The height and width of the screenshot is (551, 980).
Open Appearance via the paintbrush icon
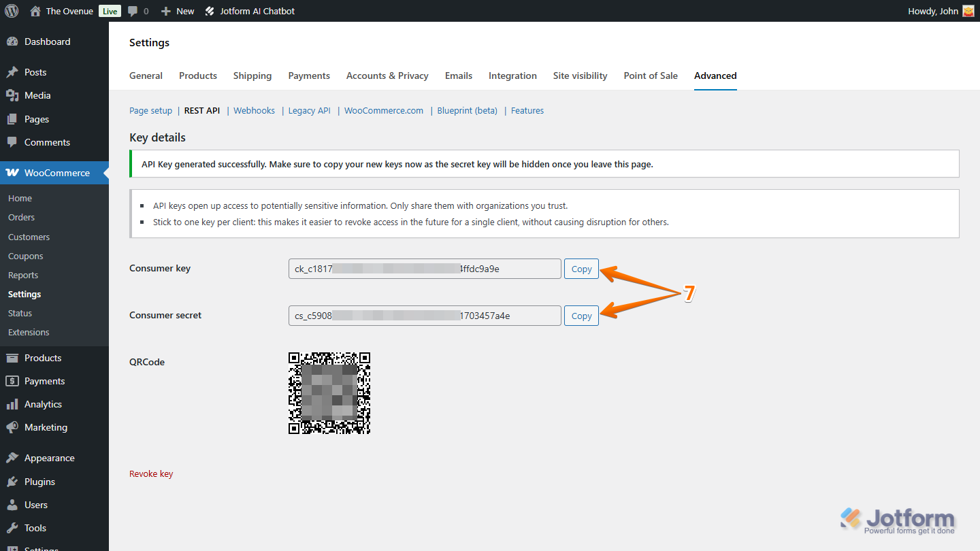(14, 457)
